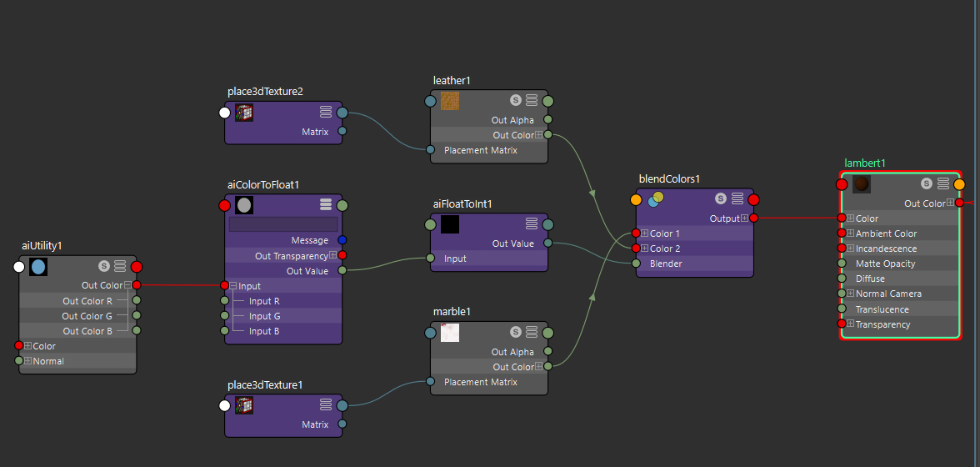This screenshot has height=467, width=980.
Task: Toggle the S solo button on blendColors1
Action: point(721,198)
